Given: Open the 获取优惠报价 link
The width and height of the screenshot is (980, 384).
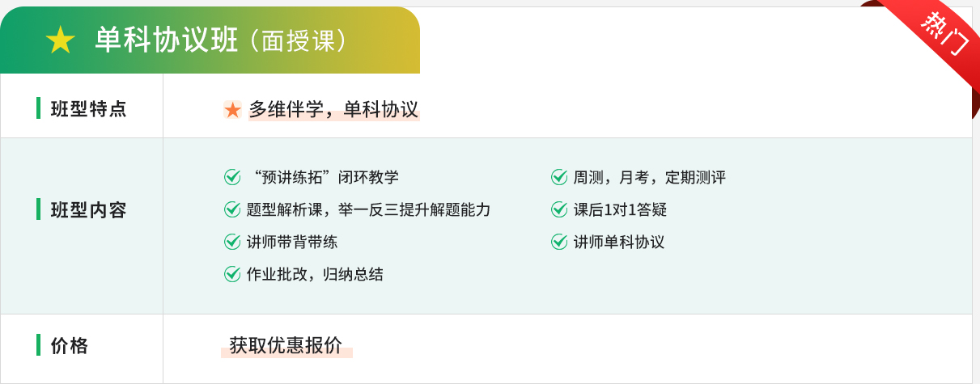Looking at the screenshot, I should coord(286,345).
